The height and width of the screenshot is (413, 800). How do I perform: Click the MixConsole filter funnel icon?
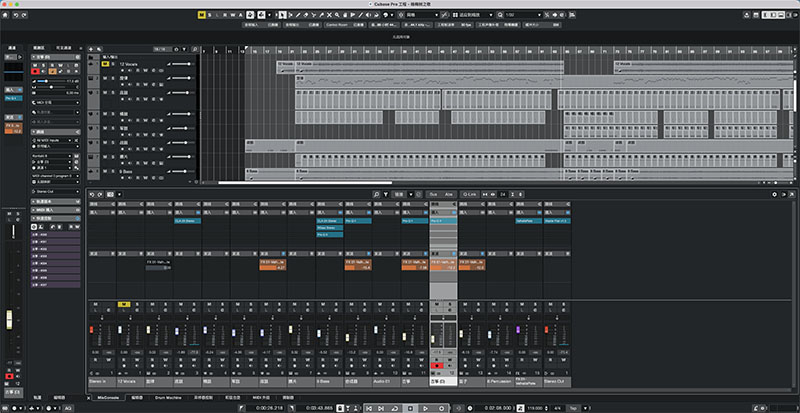click(x=386, y=194)
